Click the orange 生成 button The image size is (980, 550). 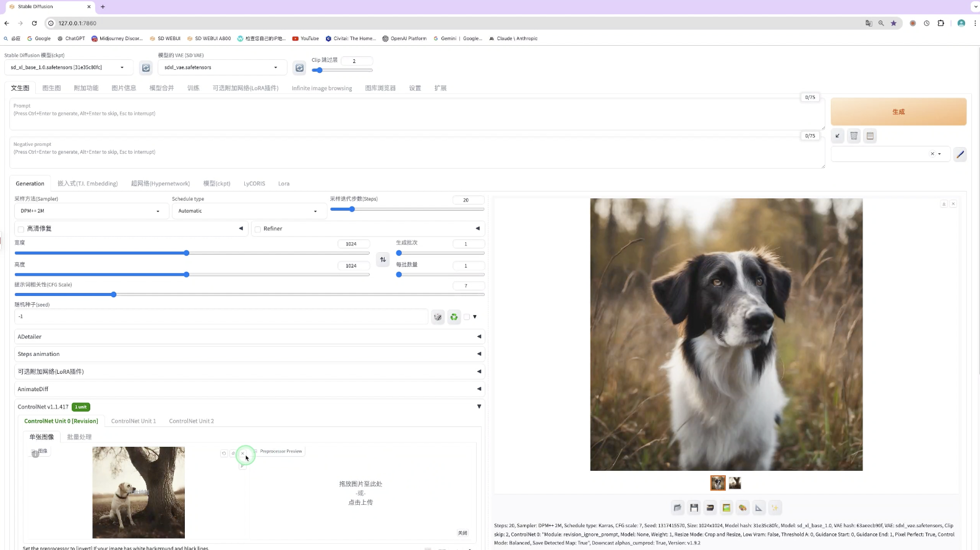(898, 112)
